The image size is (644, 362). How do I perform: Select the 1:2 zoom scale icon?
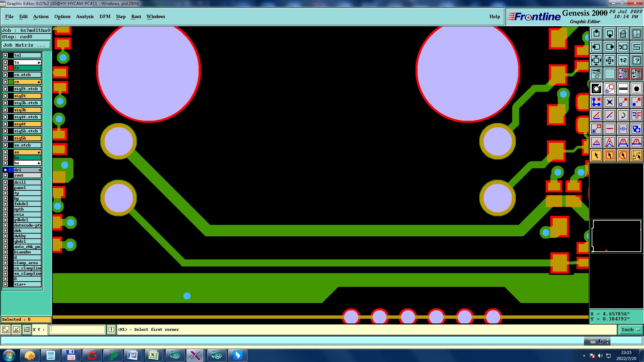(623, 61)
